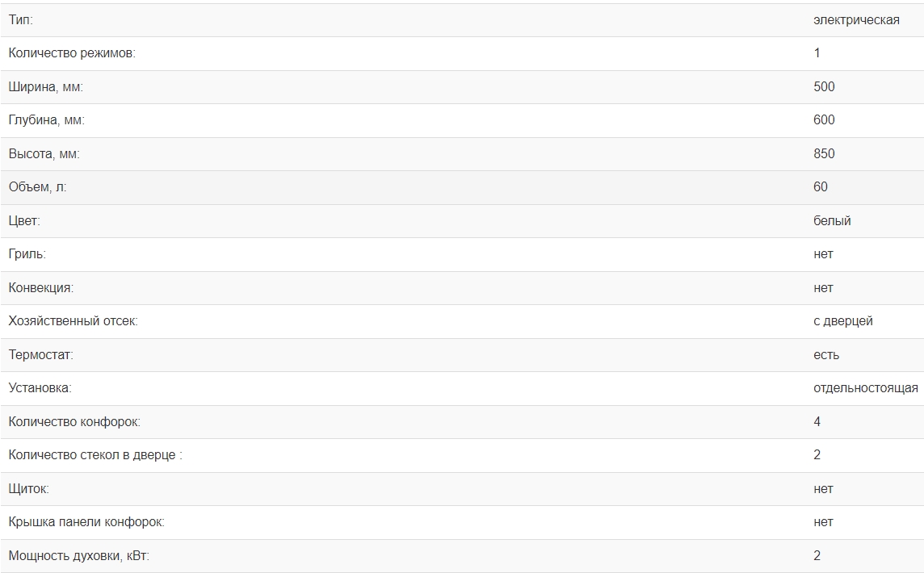Click the "Количество конфорок:" label

pyautogui.click(x=74, y=422)
